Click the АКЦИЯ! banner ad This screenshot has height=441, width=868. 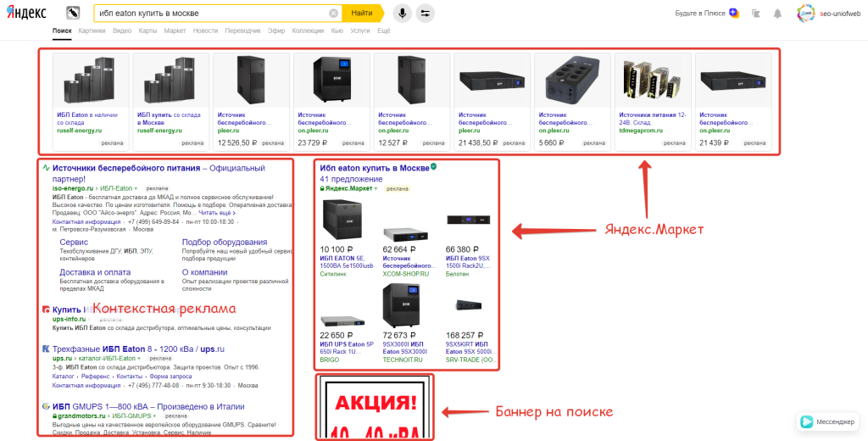375,409
